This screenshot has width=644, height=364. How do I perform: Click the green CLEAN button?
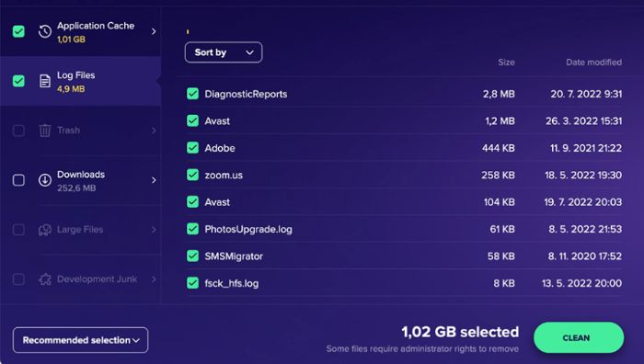click(x=579, y=337)
